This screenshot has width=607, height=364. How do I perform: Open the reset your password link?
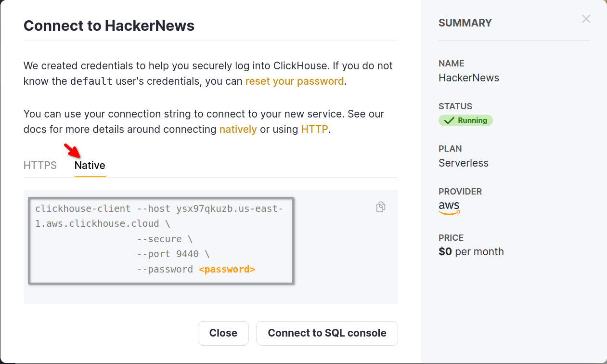tap(294, 81)
